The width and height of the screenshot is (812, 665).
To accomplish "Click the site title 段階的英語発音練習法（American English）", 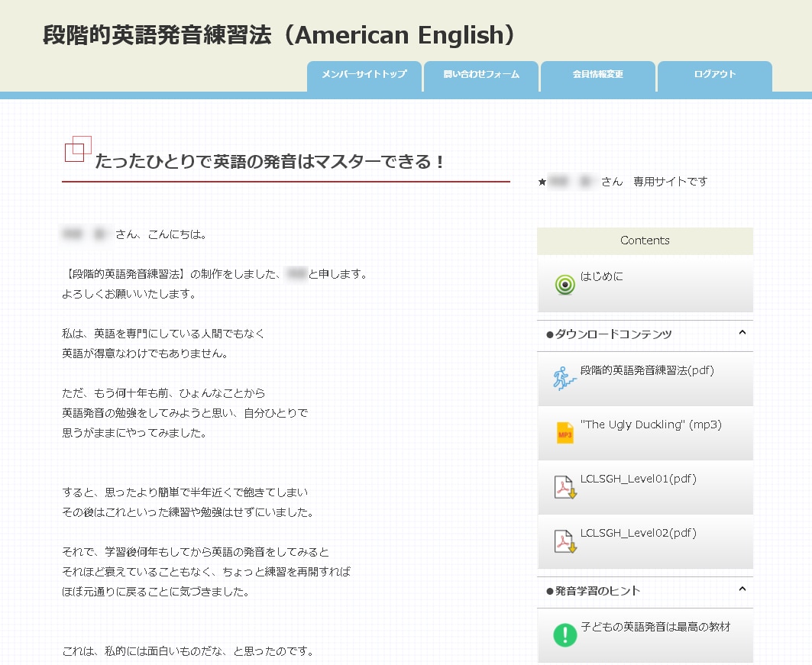I will 280,35.
